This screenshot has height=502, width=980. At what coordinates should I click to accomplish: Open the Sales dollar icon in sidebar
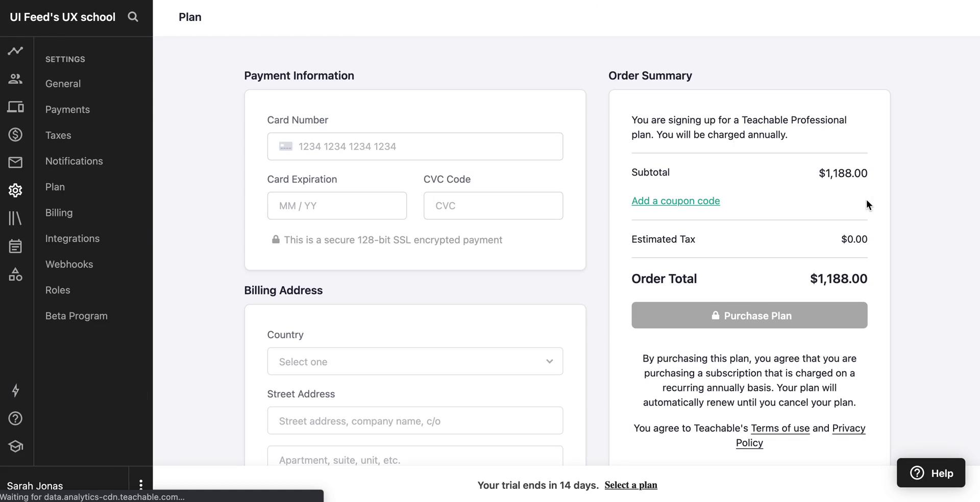pyautogui.click(x=15, y=135)
